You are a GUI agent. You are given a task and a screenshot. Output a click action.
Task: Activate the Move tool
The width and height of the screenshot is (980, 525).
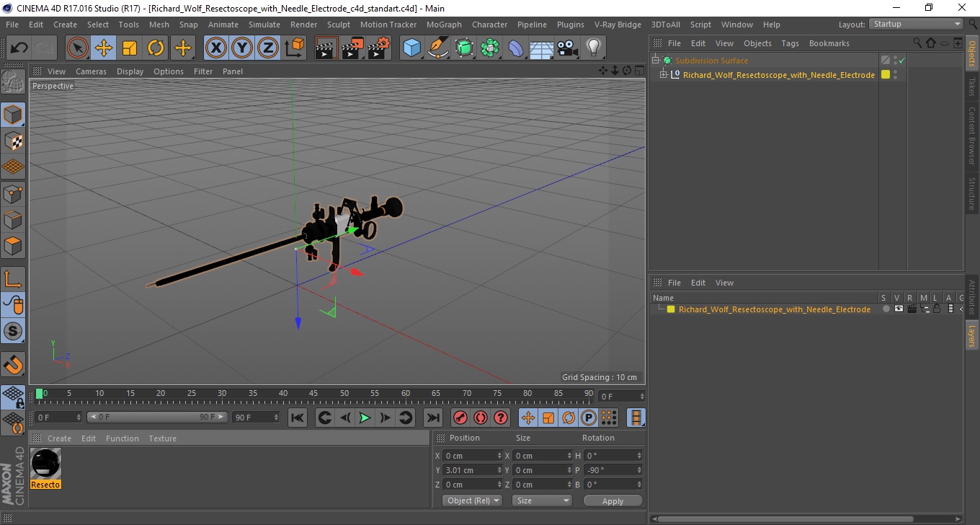click(x=104, y=48)
